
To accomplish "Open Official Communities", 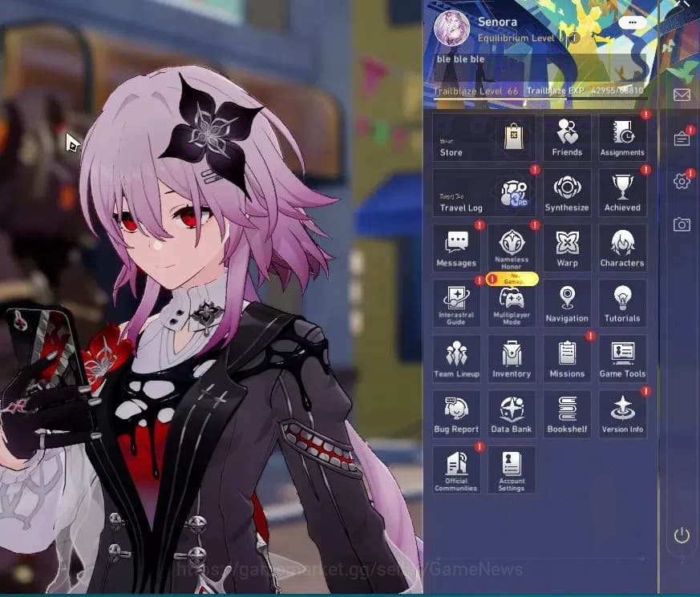I will click(x=456, y=470).
